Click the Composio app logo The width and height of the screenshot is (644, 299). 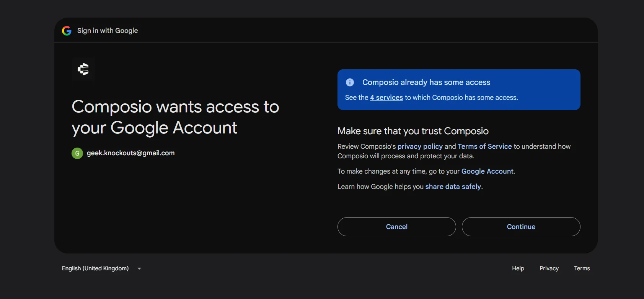(x=83, y=69)
